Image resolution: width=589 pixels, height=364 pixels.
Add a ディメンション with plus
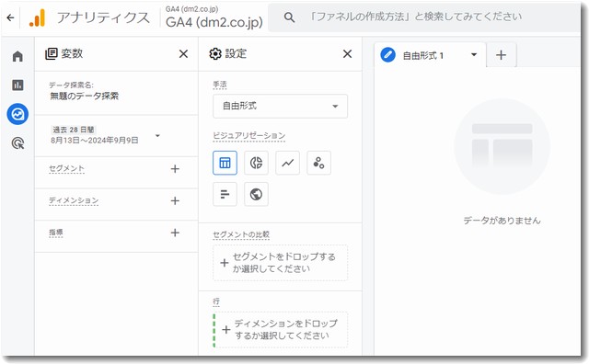[175, 200]
